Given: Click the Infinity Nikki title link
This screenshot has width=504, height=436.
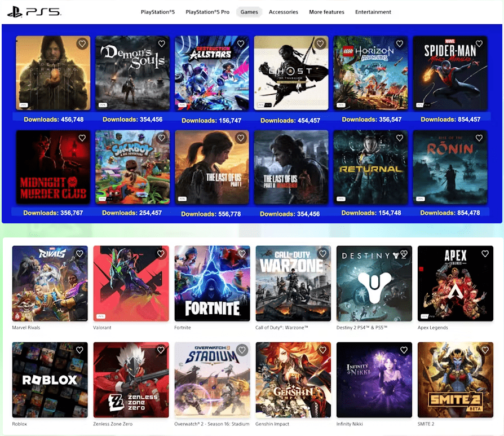Looking at the screenshot, I should point(350,424).
